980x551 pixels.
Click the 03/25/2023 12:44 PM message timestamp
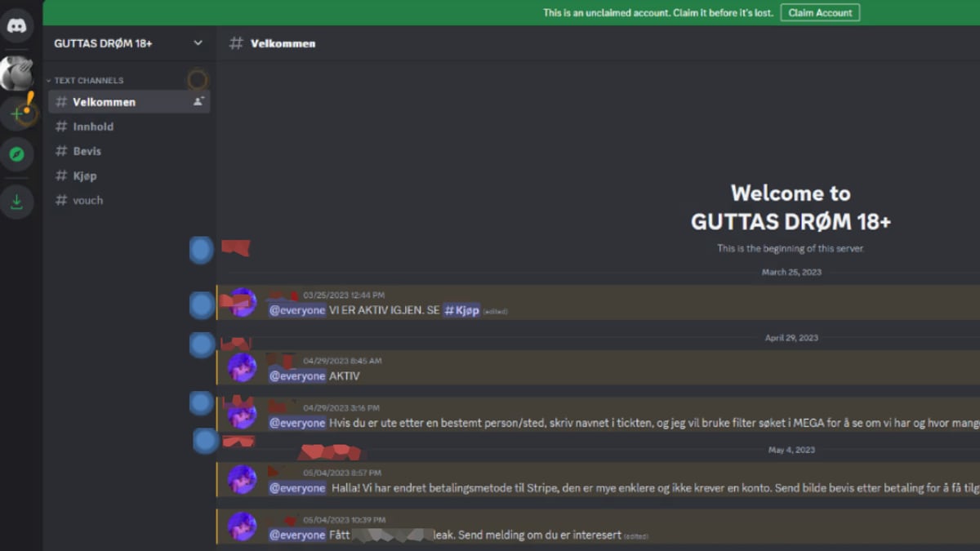[344, 295]
